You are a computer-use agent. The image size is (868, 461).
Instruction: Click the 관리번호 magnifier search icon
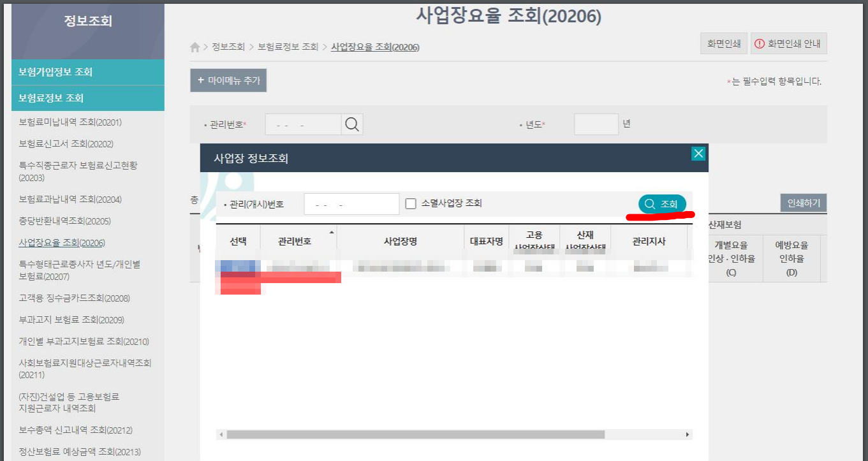tap(352, 124)
